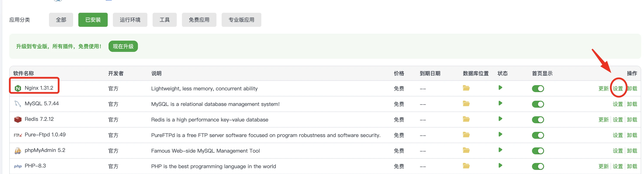Select the 已安装 category tab
Image resolution: width=644 pixels, height=174 pixels.
point(93,20)
